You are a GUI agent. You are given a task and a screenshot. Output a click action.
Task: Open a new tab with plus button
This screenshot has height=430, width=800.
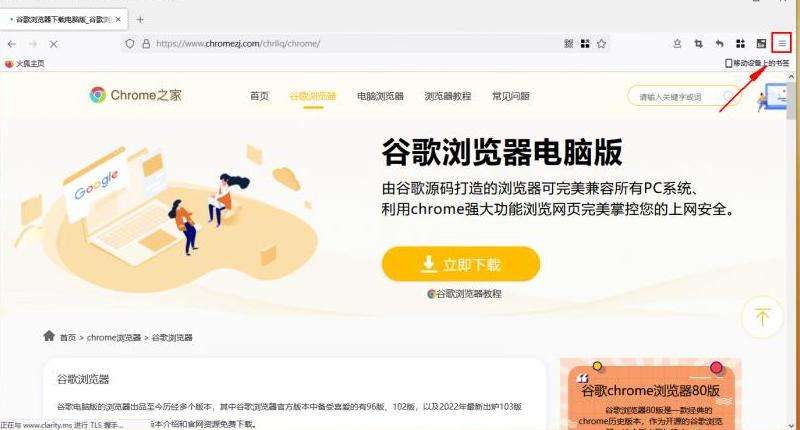(x=140, y=19)
